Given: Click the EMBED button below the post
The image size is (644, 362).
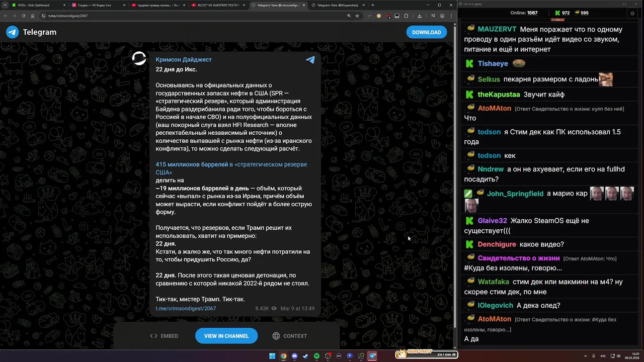Looking at the screenshot, I should (164, 336).
